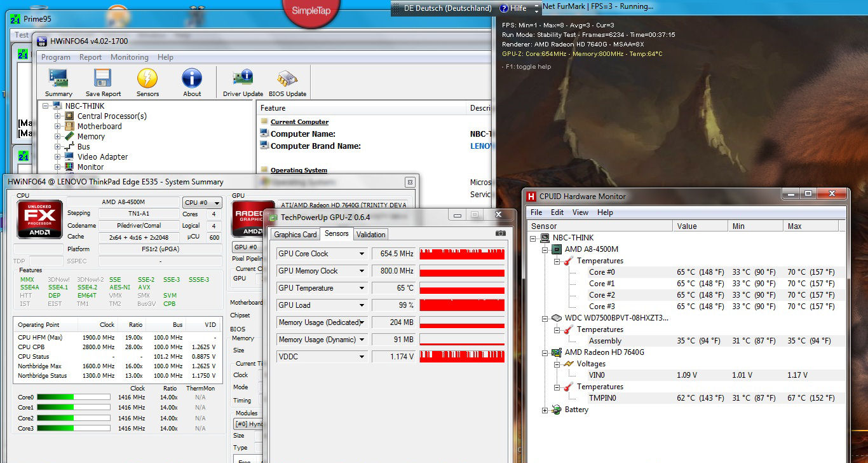868x463 pixels.
Task: Click the Value column header in Hardware Monitor
Action: (x=700, y=226)
